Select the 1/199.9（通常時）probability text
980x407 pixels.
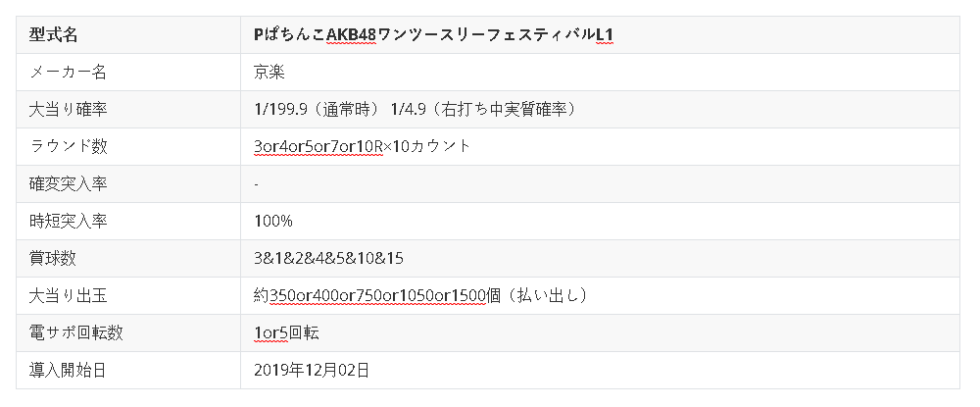click(x=318, y=109)
